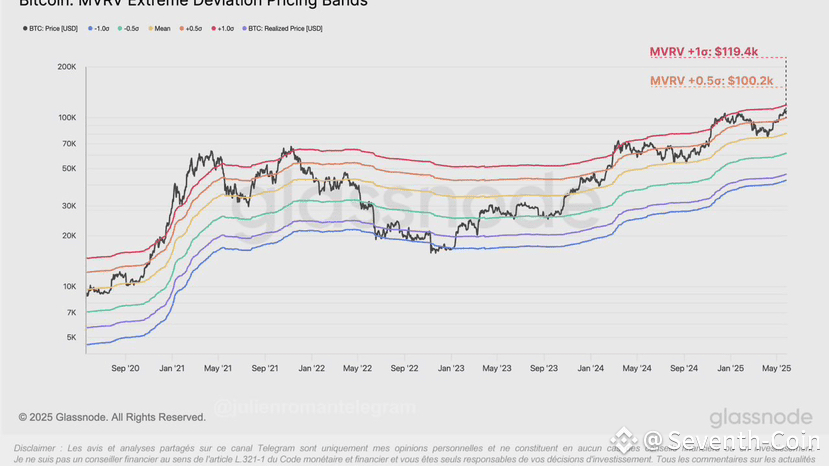Viewport: 829px width, 466px height.
Task: Click the 20K y-axis label
Action: point(69,236)
